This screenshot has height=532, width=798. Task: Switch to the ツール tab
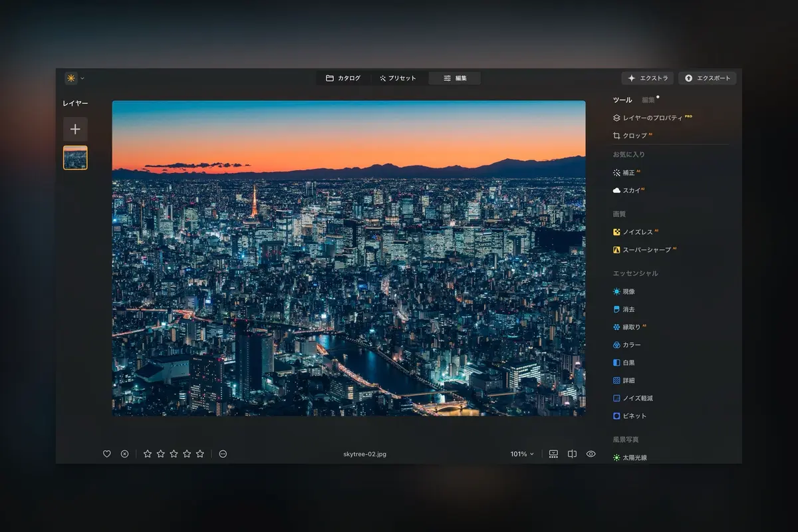[x=622, y=100]
